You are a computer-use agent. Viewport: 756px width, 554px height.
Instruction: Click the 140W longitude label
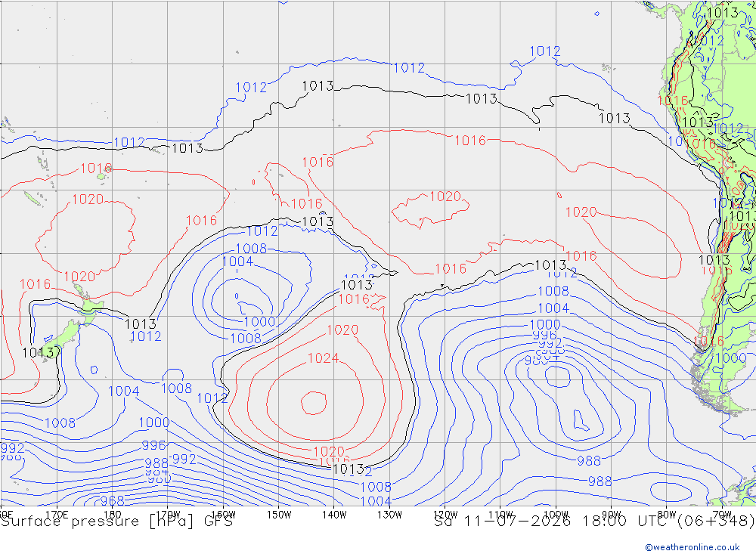click(334, 515)
